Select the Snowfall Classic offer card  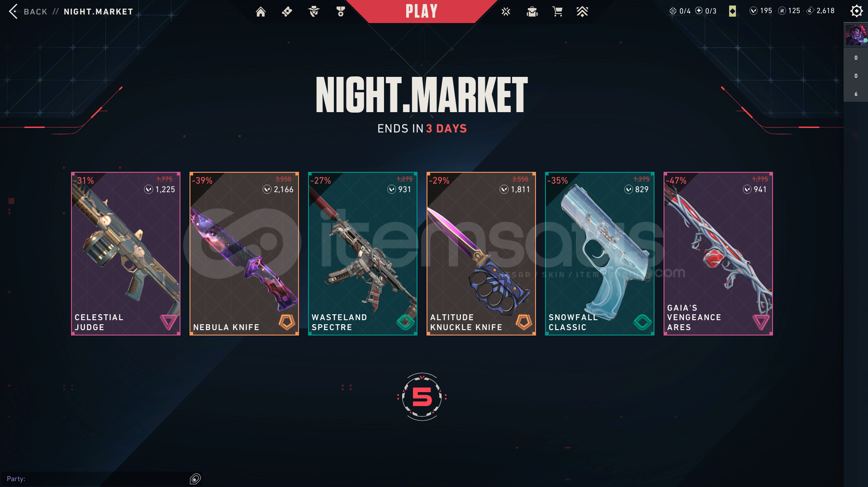(600, 254)
